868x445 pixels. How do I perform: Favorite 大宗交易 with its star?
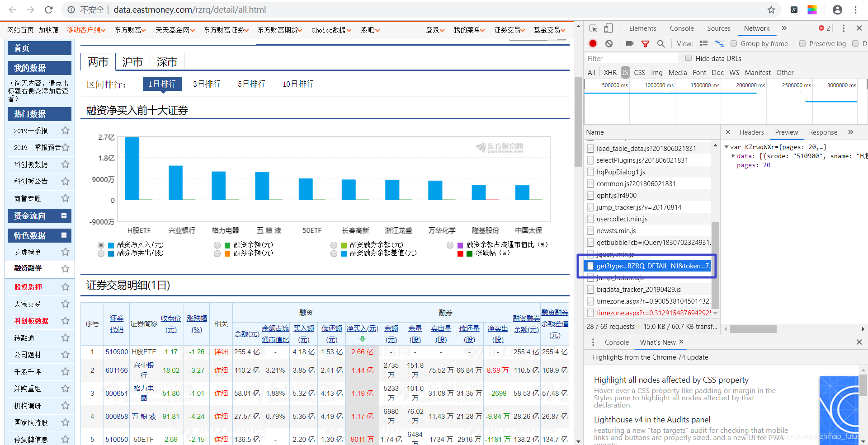click(x=66, y=304)
